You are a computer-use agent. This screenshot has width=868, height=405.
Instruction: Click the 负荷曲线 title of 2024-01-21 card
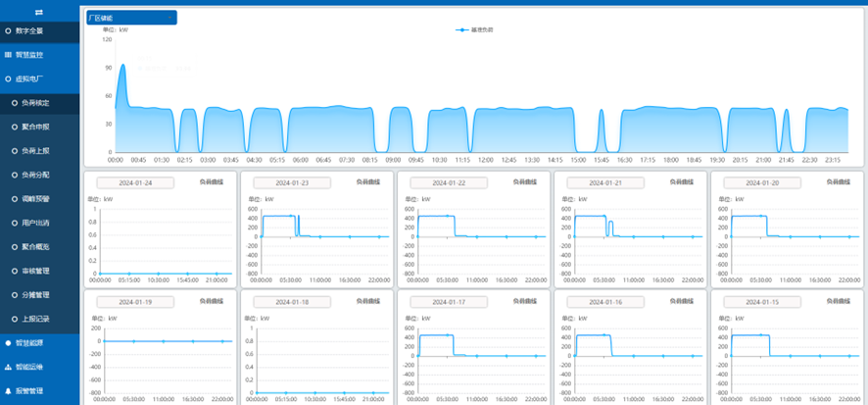pyautogui.click(x=682, y=181)
